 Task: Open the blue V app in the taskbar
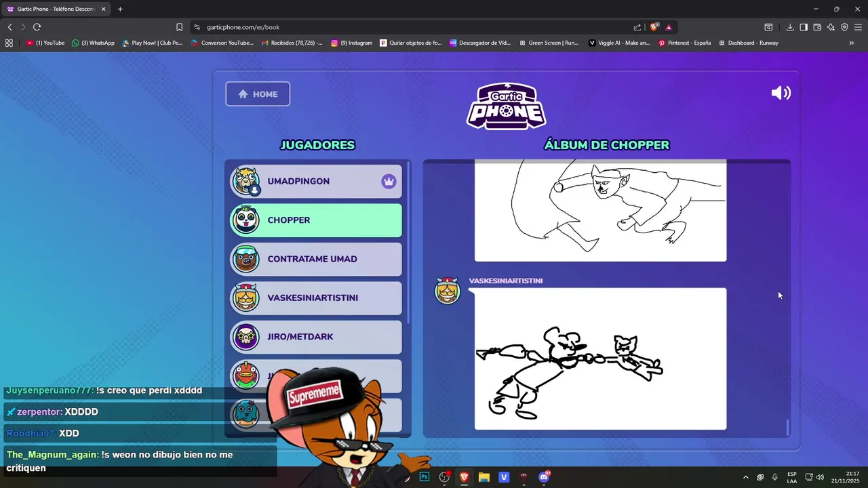[504, 477]
